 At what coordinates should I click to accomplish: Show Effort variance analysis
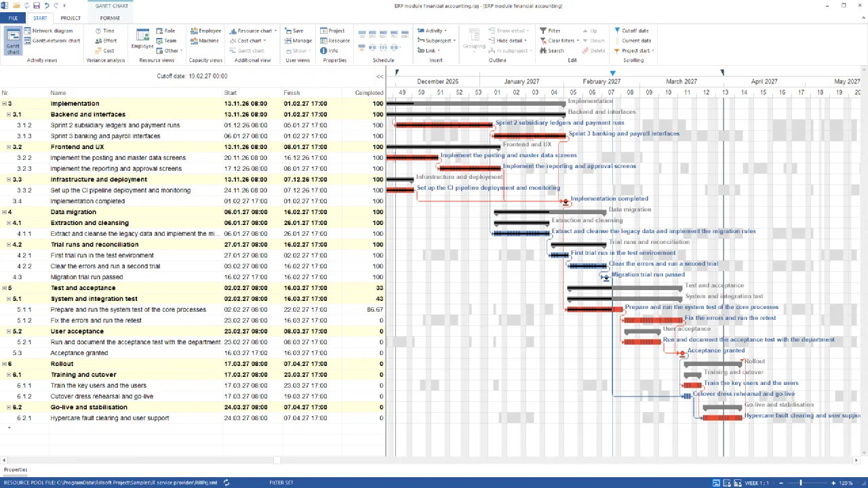click(105, 41)
